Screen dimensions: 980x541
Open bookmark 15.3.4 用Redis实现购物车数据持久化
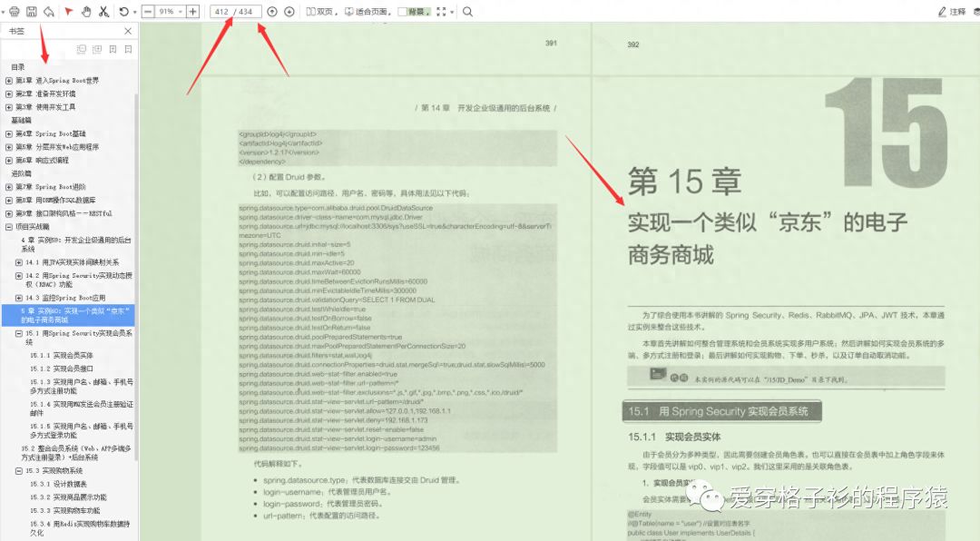coord(80,528)
